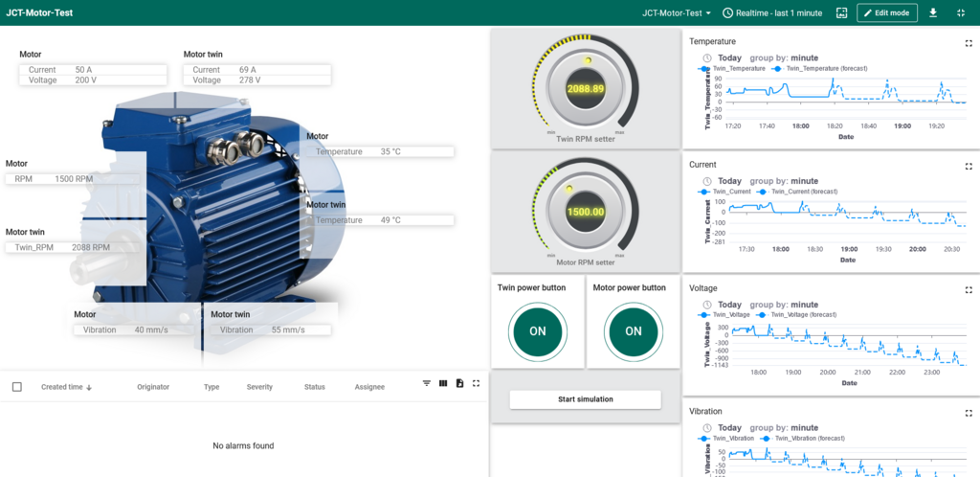Maximize the Temperature chart widget
980x477 pixels.
coord(968,42)
